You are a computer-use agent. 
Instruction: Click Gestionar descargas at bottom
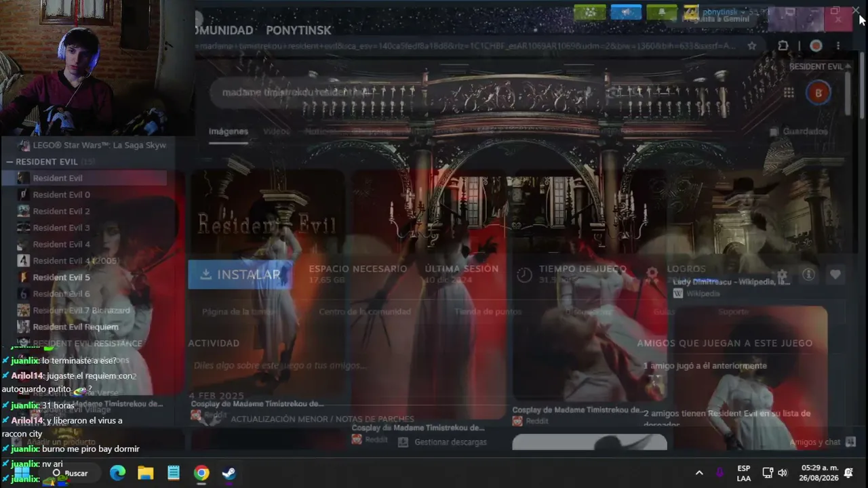point(442,442)
